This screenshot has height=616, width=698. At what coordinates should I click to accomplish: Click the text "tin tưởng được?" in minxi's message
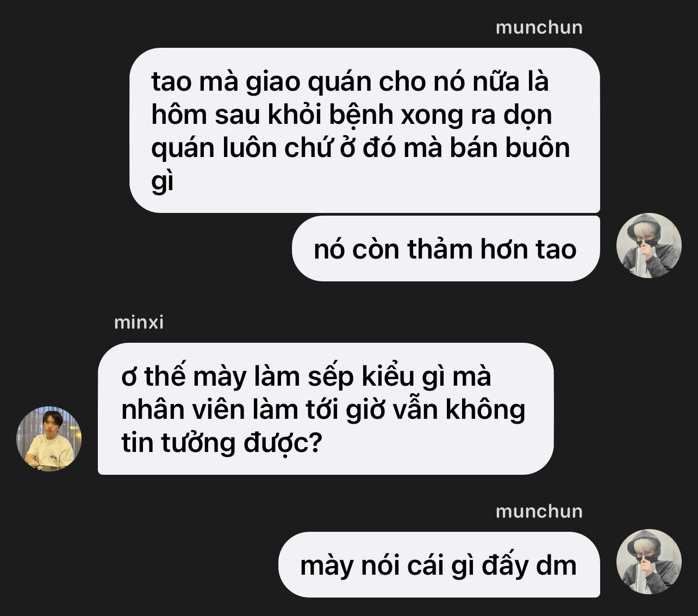pos(222,443)
